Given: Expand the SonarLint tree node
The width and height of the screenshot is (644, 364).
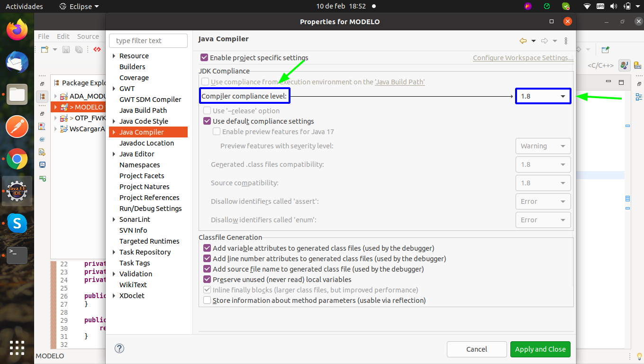Looking at the screenshot, I should [114, 219].
